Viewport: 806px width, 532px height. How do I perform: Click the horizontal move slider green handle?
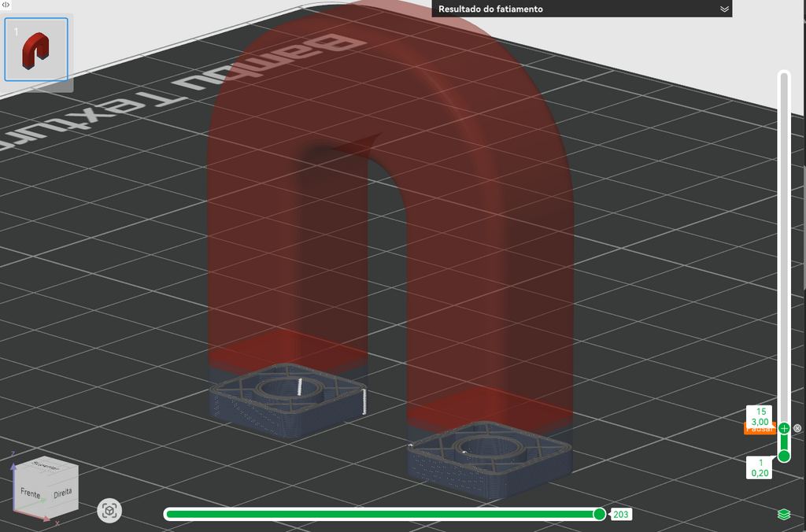click(599, 514)
